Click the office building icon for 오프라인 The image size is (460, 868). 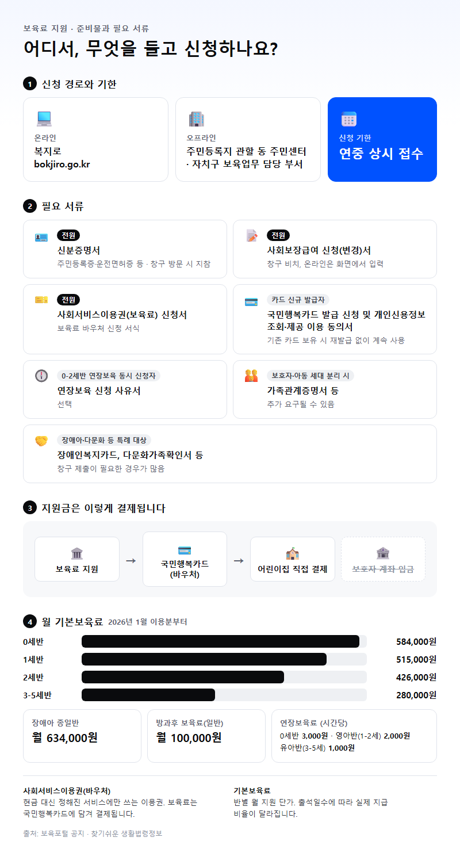197,119
